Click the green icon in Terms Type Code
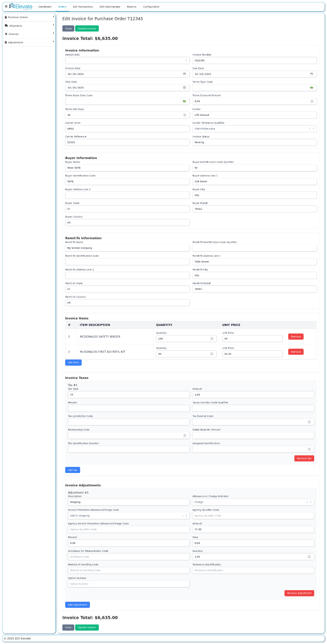Image resolution: width=327 pixels, height=644 pixels. point(312,88)
